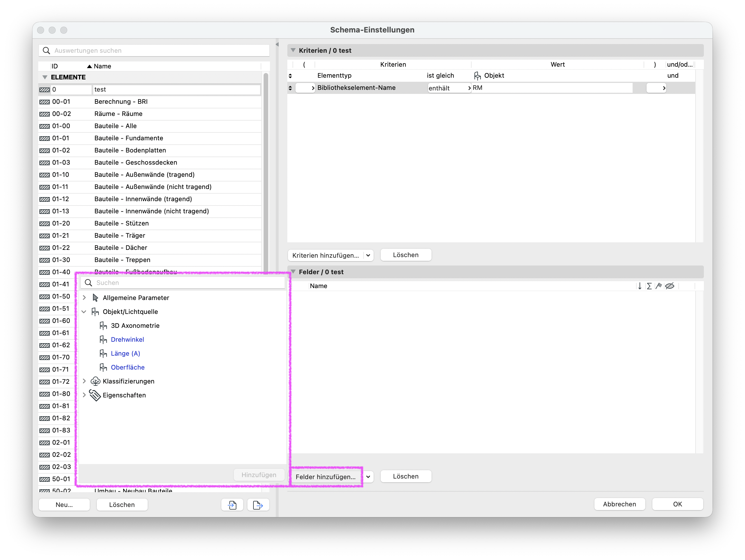Screen dimensions: 745x560
Task: Click the flag column header icon
Action: 659,286
